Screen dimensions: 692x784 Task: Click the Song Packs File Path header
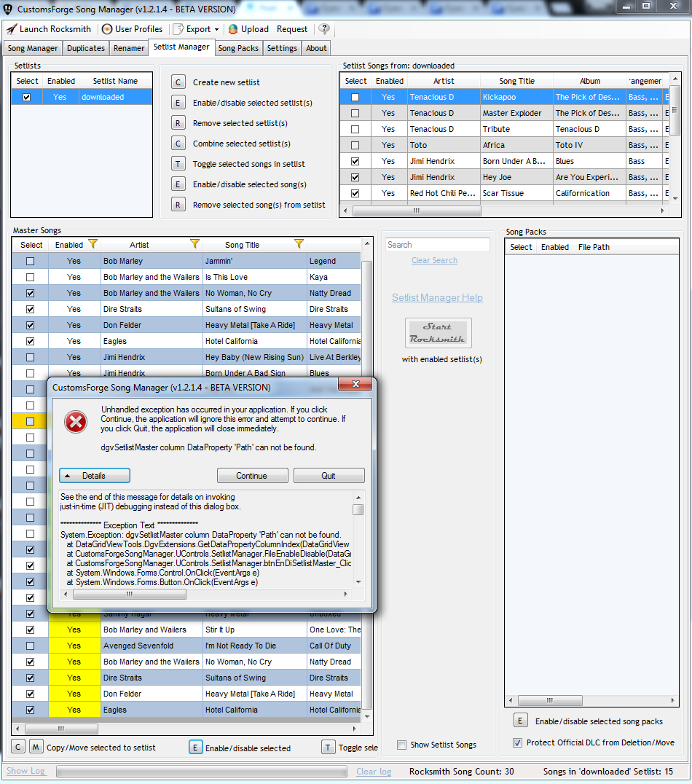[594, 247]
